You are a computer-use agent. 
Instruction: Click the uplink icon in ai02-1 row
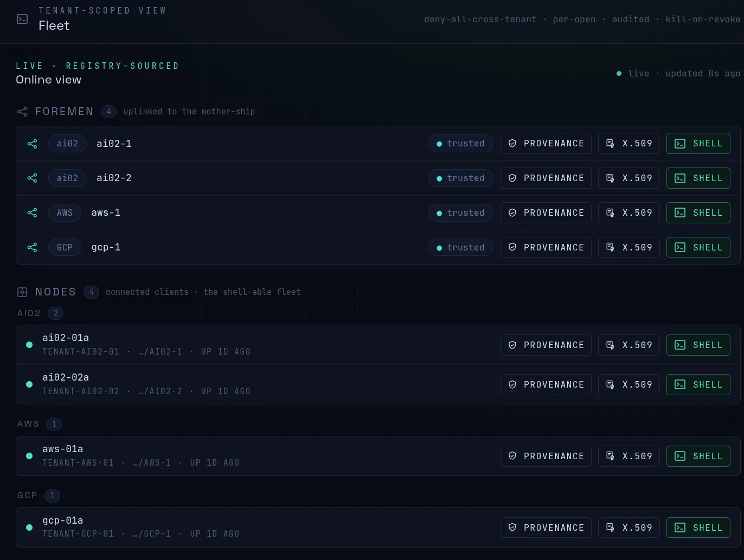point(33,144)
